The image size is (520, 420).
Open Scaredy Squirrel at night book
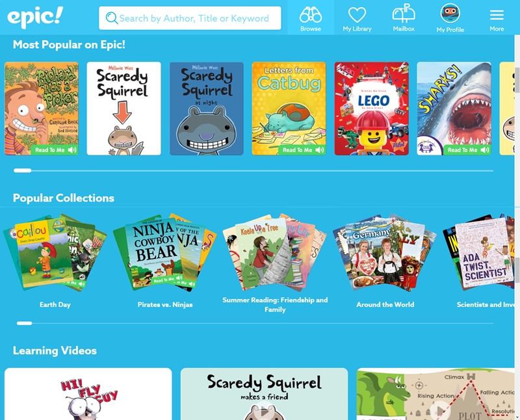[x=207, y=109]
